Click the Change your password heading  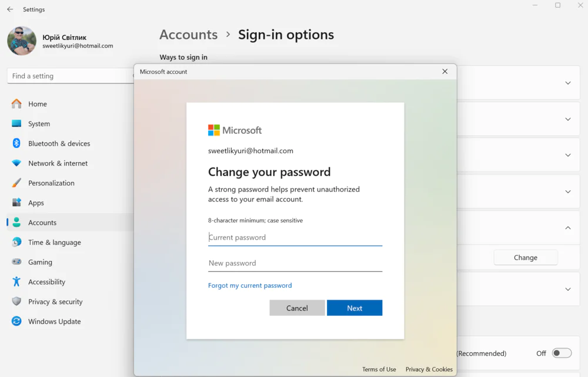269,172
